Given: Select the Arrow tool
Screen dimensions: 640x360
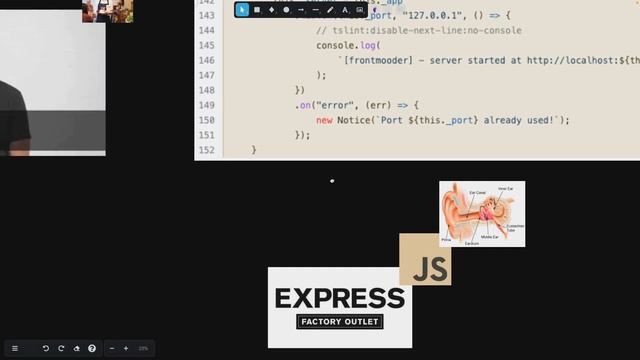Looking at the screenshot, I should (301, 10).
